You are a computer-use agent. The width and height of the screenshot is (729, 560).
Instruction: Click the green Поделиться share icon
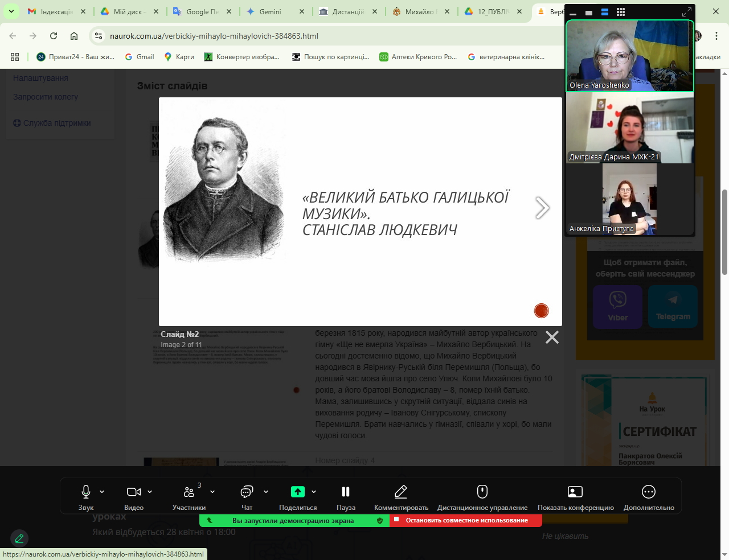[x=297, y=492]
